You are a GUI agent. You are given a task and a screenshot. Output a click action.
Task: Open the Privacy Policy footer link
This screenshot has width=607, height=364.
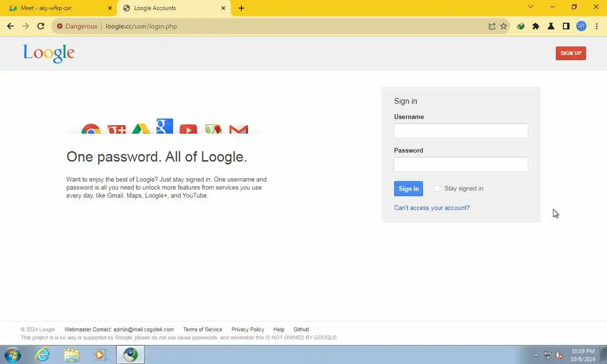[248, 329]
